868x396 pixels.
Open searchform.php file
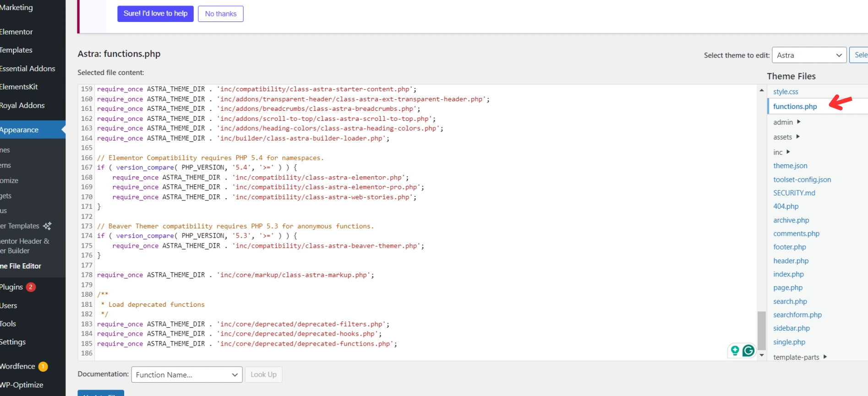[x=797, y=315]
